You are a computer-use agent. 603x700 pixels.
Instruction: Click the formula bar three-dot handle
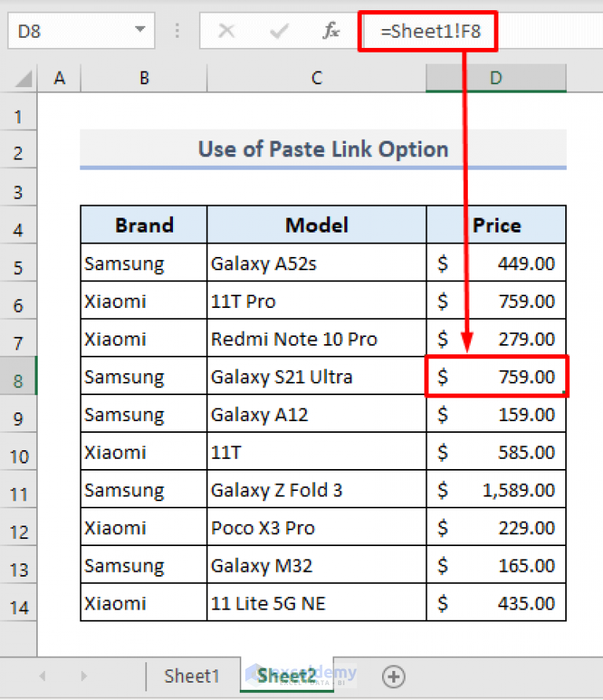pos(178,31)
